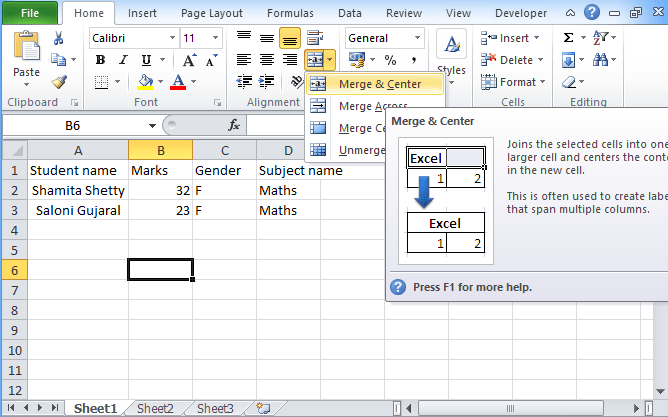Switch to the Page Layout tab
Image resolution: width=668 pixels, height=417 pixels.
(x=212, y=13)
